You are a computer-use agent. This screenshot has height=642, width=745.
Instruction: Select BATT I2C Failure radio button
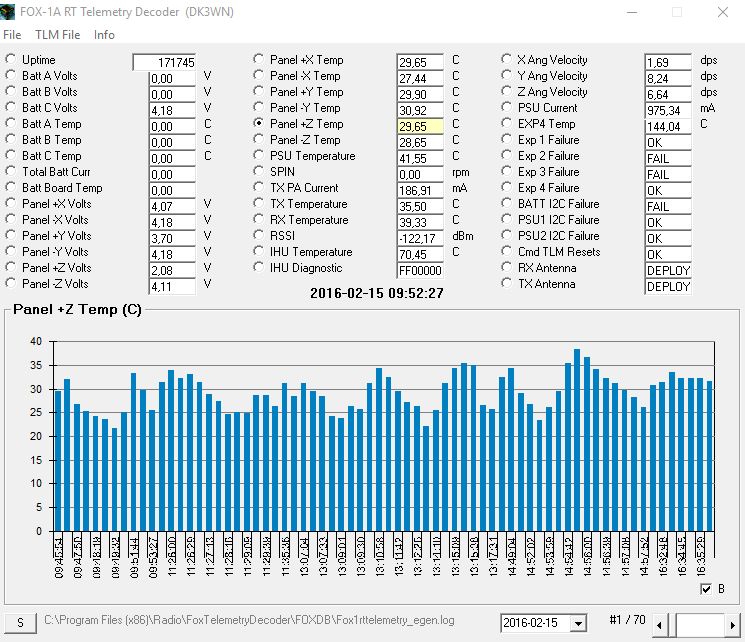[x=506, y=203]
